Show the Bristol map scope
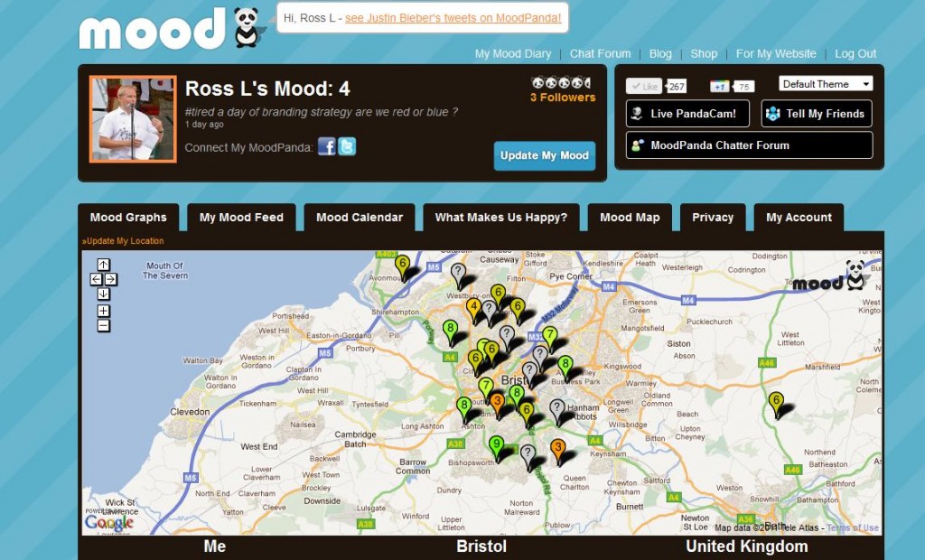Image resolution: width=925 pixels, height=560 pixels. (x=481, y=546)
